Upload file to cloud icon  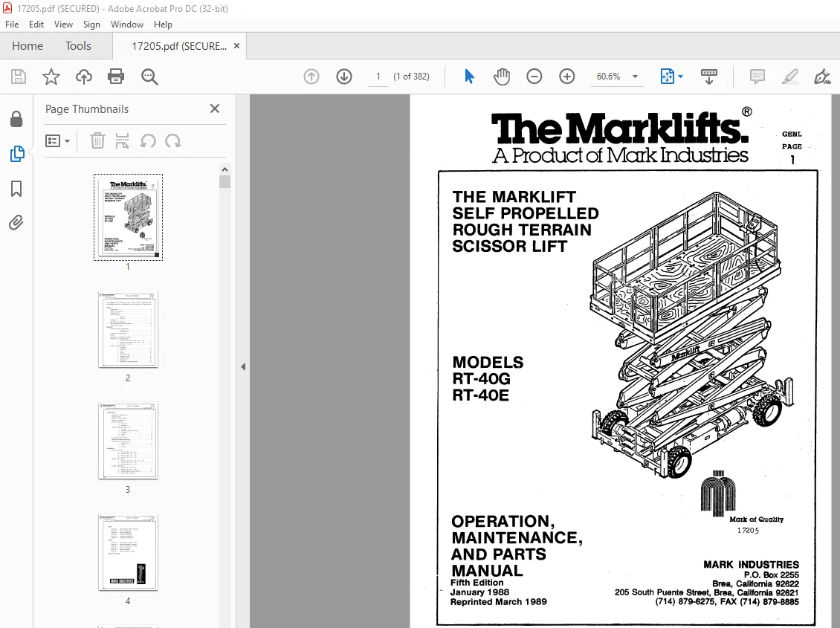point(83,77)
